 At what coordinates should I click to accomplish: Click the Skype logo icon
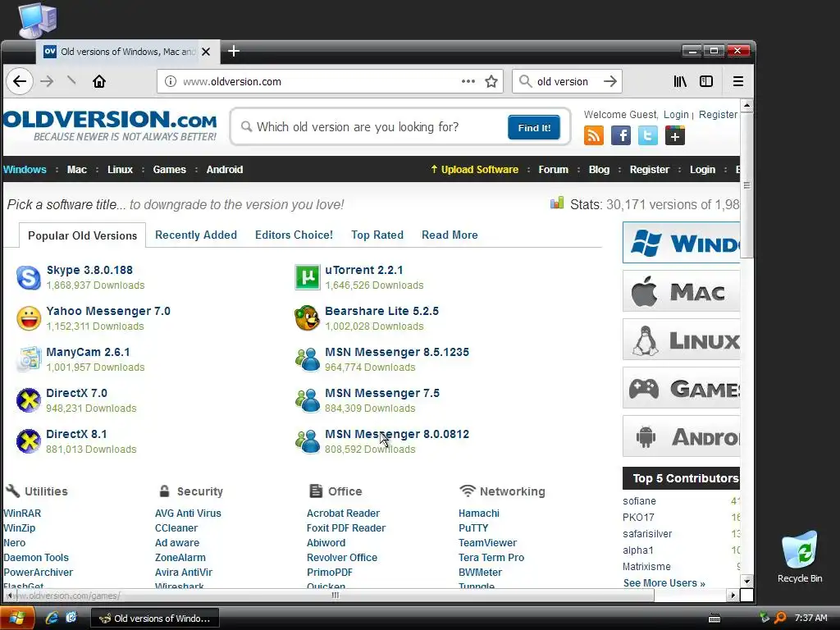(x=29, y=277)
